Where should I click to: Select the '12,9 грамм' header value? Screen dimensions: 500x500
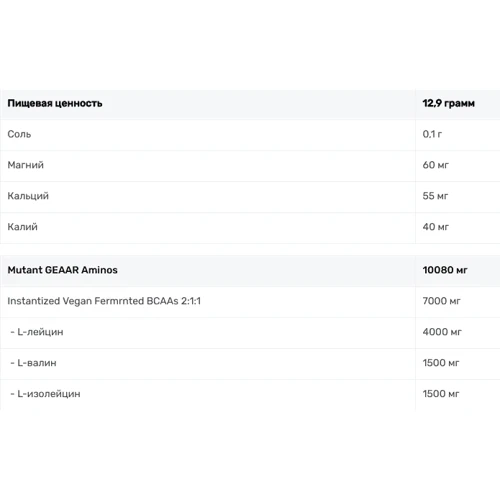pyautogui.click(x=448, y=103)
